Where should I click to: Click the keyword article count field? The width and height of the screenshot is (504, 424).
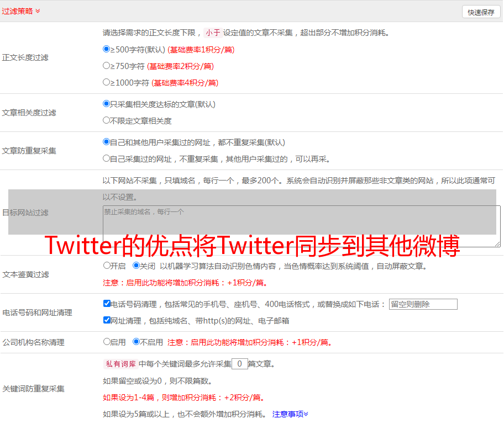pyautogui.click(x=240, y=364)
